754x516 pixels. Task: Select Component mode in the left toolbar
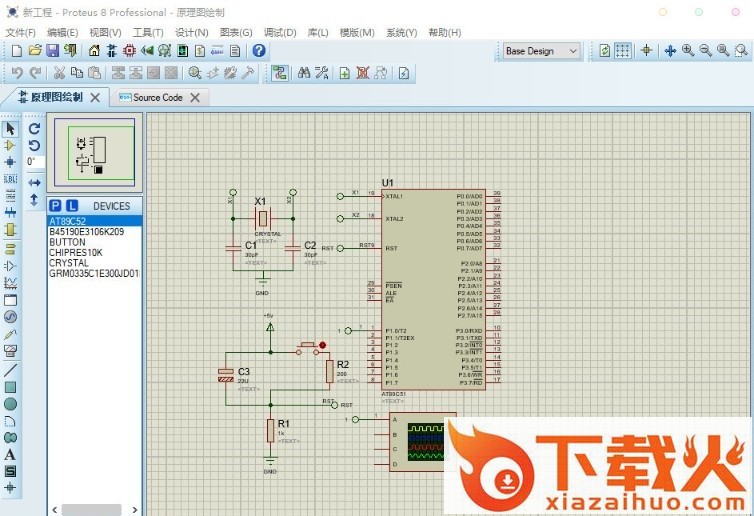10,145
